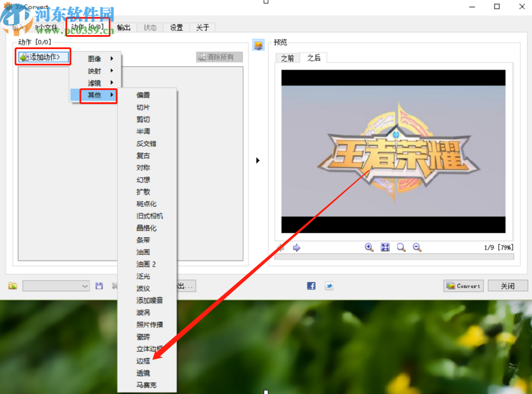Select 边框 from the 其他 submenu
The width and height of the screenshot is (532, 394).
click(x=143, y=361)
